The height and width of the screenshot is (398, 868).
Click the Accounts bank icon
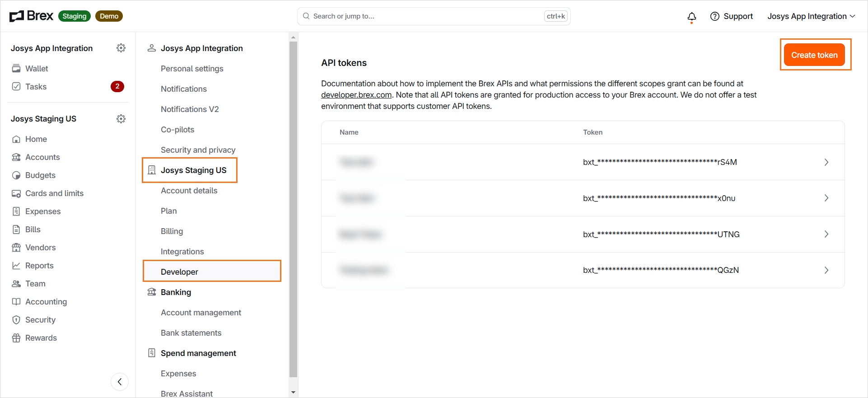pos(16,157)
